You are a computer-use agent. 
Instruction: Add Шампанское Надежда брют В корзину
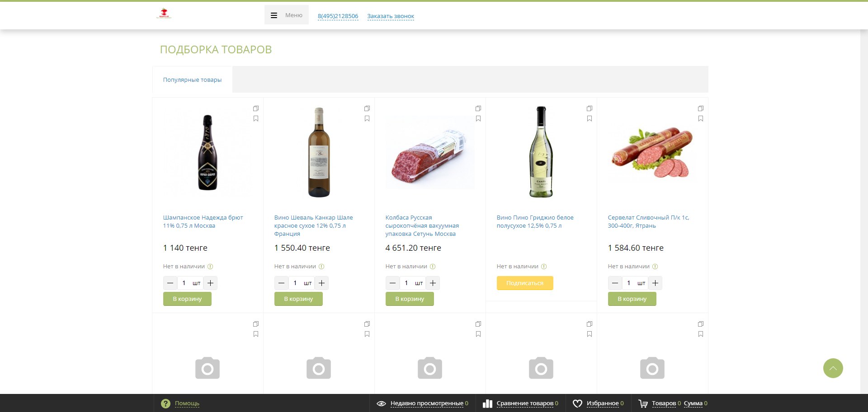click(187, 299)
